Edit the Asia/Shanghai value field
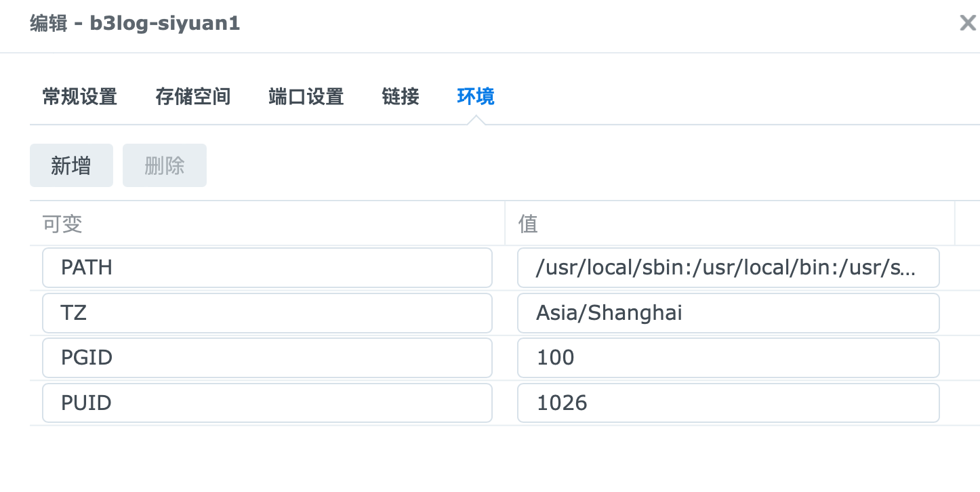The width and height of the screenshot is (980, 492). (728, 313)
